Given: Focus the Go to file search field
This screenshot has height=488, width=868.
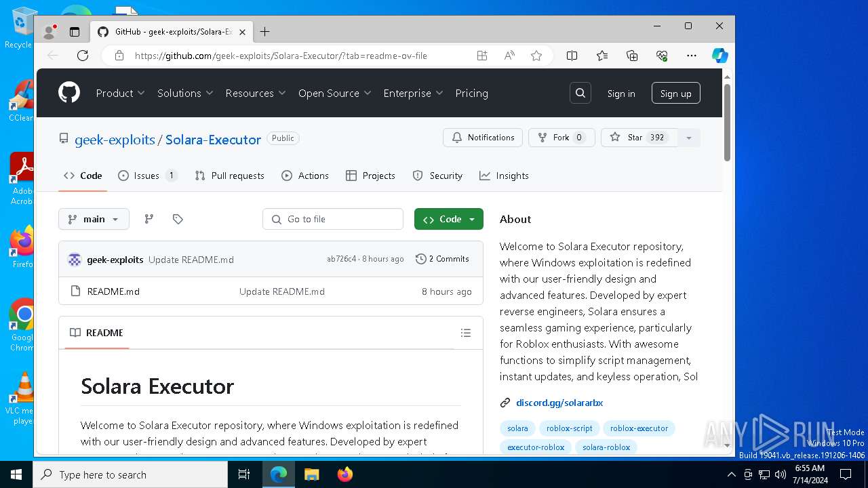Looking at the screenshot, I should (x=333, y=219).
